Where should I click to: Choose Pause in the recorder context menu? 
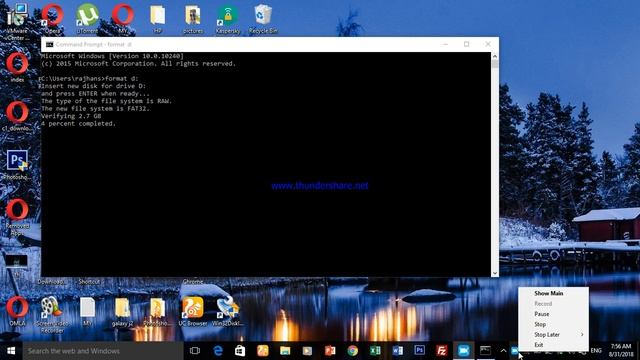coord(542,314)
